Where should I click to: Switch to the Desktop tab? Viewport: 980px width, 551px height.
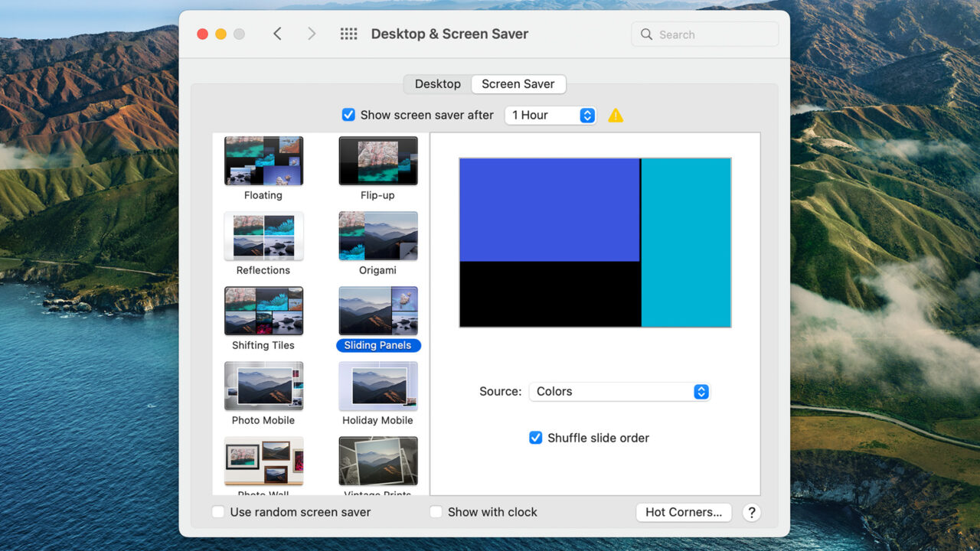pos(437,84)
